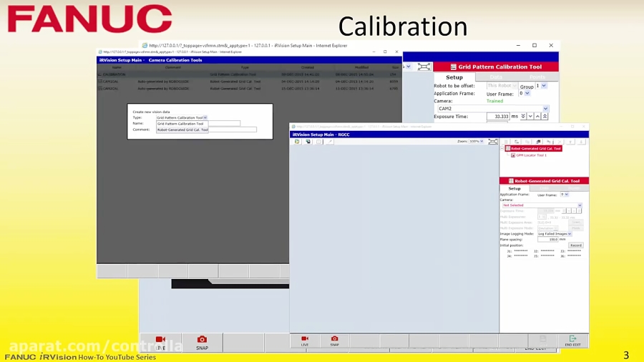Image resolution: width=644 pixels, height=362 pixels.
Task: Open the Group dropdown showing 1
Action: 544,86
